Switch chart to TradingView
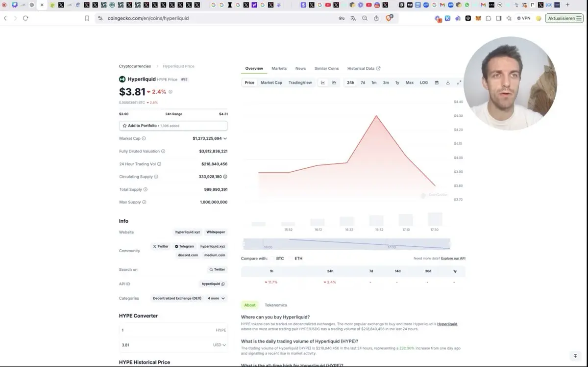This screenshot has width=588, height=367. point(300,82)
